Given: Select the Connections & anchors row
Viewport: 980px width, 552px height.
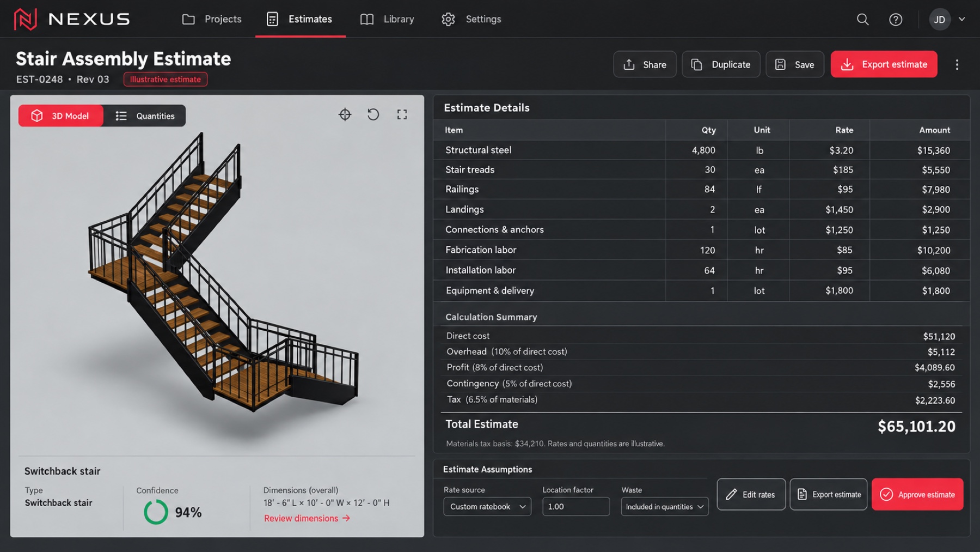Looking at the screenshot, I should coord(701,230).
